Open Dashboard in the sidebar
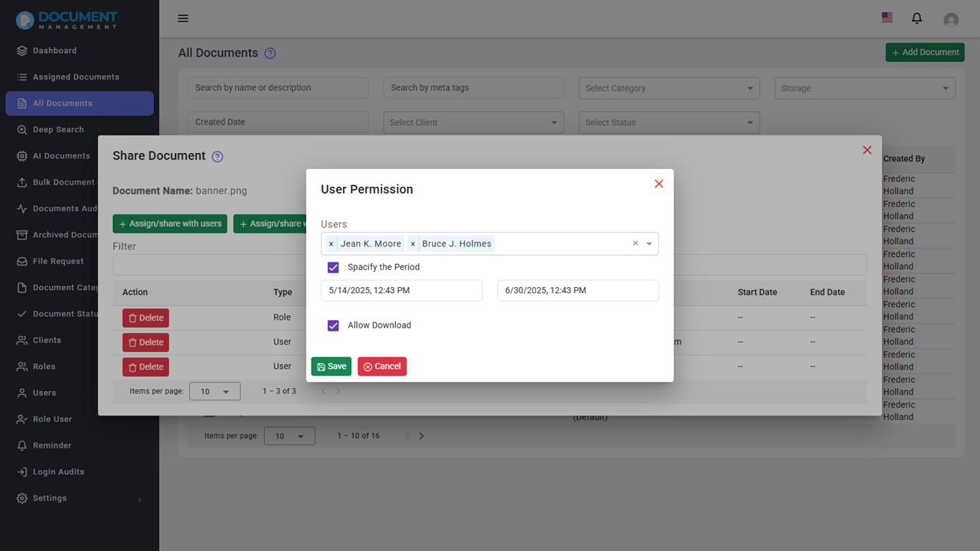Viewport: 980px width, 551px height. coord(54,51)
